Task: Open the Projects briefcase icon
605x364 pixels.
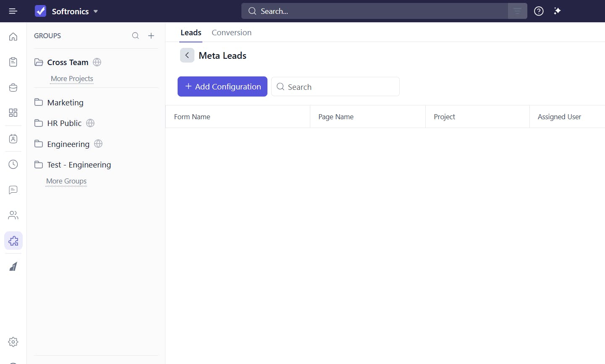Action: (x=13, y=87)
